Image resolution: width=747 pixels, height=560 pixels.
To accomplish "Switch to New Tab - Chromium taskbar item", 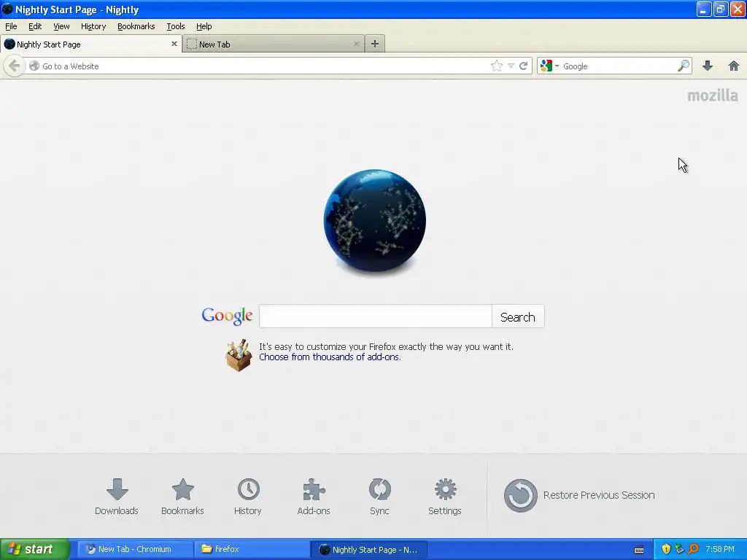I will coord(135,549).
